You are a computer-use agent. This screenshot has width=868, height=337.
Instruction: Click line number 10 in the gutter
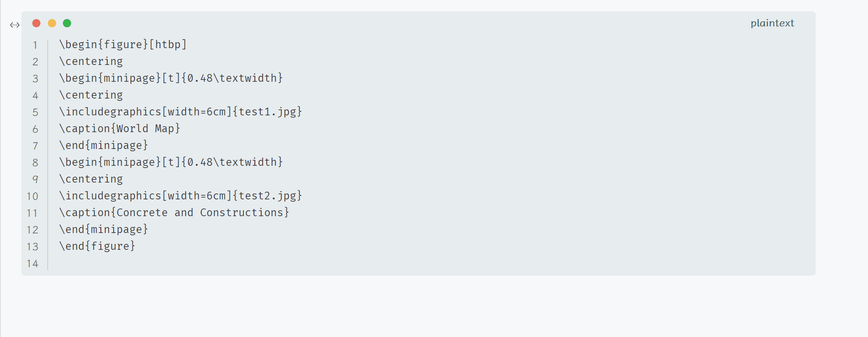pyautogui.click(x=32, y=196)
